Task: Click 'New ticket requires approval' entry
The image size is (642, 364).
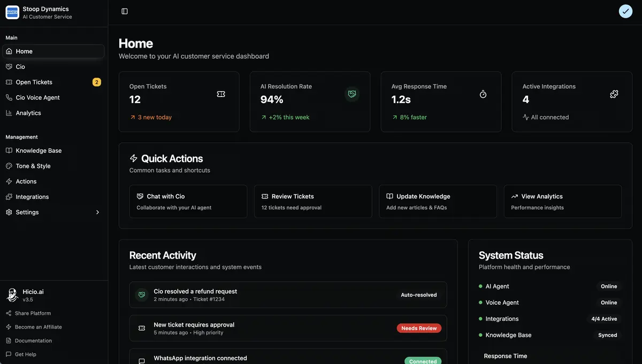Action: click(288, 328)
